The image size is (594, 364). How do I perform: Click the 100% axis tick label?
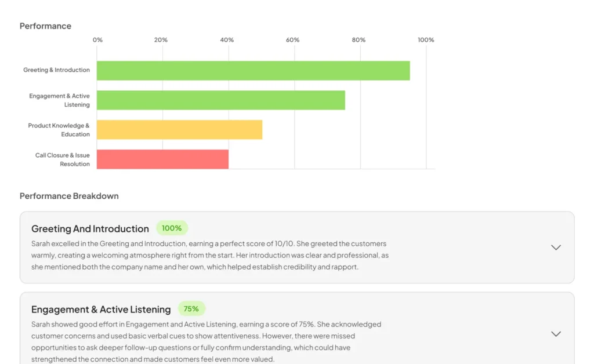[426, 40]
